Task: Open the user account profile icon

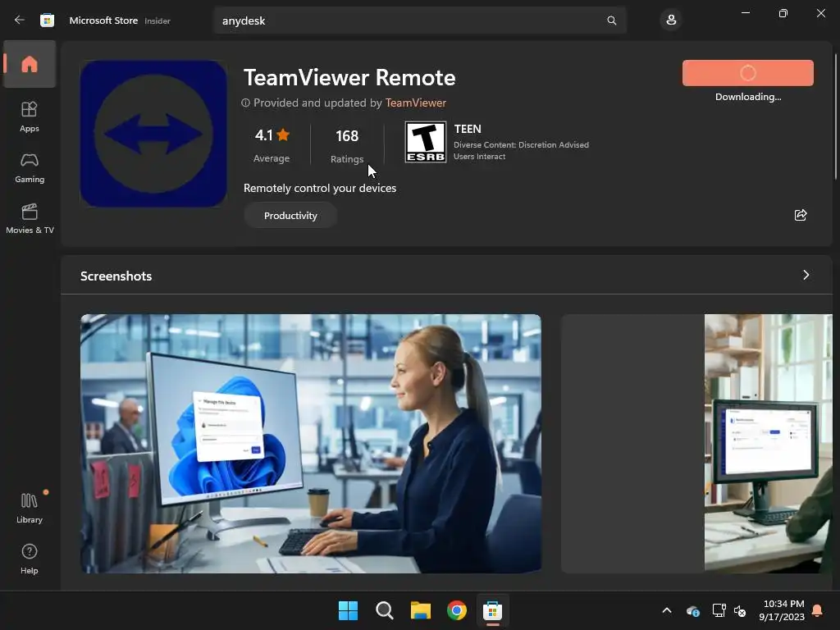Action: click(x=671, y=21)
